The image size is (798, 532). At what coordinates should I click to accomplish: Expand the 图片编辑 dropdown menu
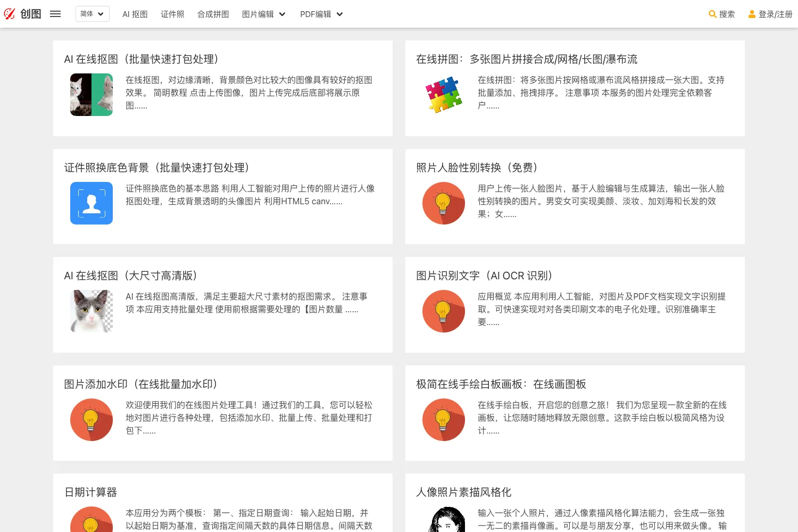point(264,14)
